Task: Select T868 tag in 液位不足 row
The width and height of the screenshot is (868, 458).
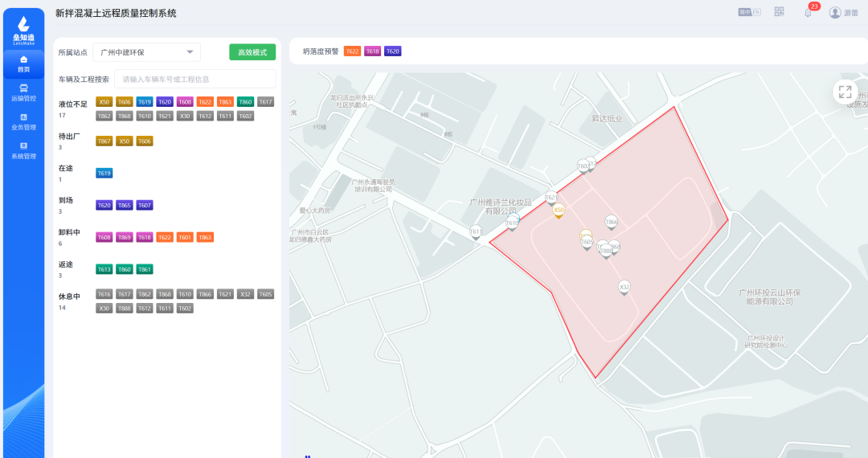Action: 125,117
